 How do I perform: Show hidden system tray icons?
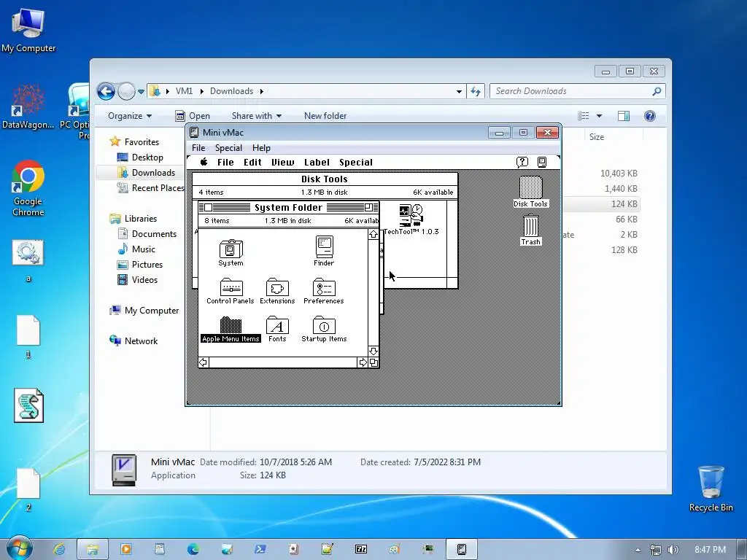coord(638,550)
